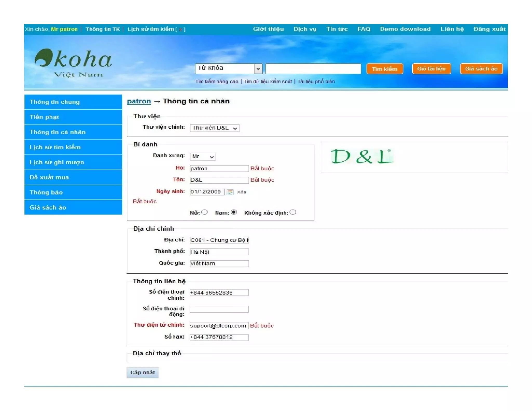Select the Nam gender radio button

click(x=234, y=212)
